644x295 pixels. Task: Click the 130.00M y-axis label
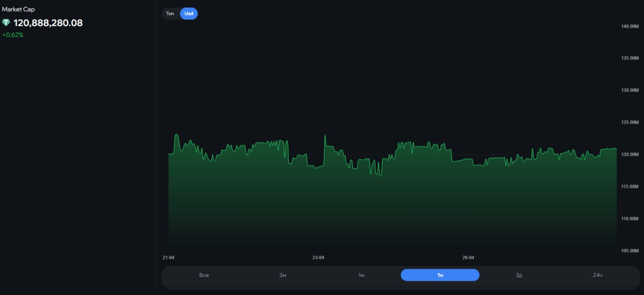[629, 90]
